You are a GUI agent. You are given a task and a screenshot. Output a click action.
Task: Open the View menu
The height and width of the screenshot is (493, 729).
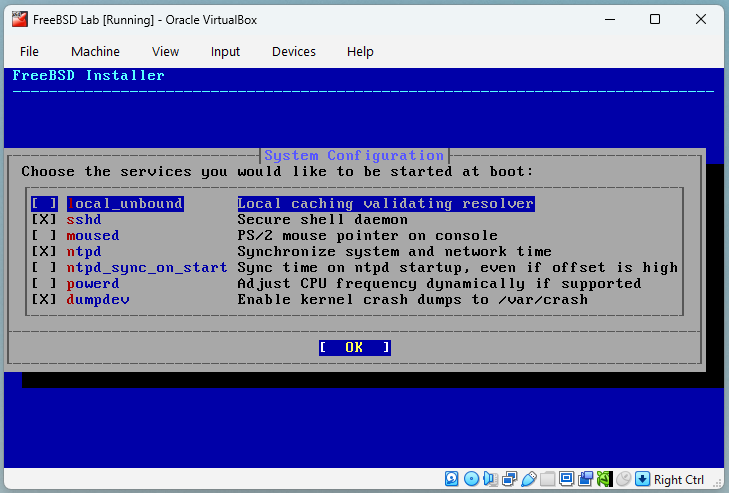(166, 52)
